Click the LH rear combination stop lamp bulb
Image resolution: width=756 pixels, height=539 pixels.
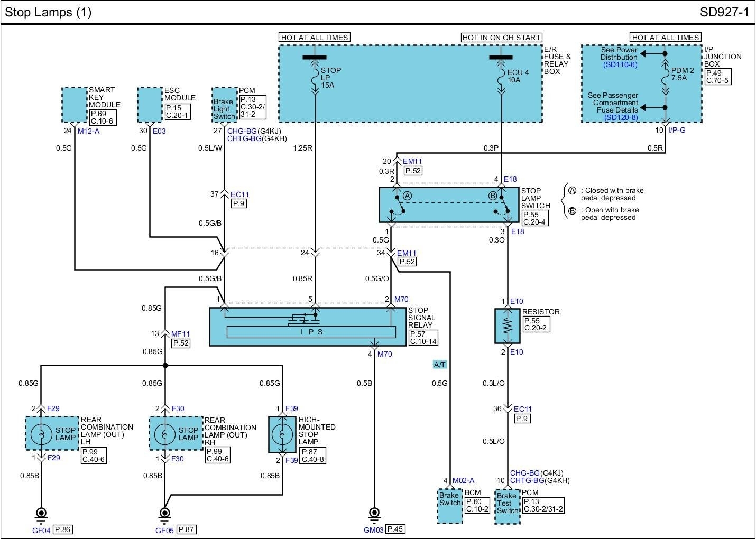pyautogui.click(x=41, y=434)
